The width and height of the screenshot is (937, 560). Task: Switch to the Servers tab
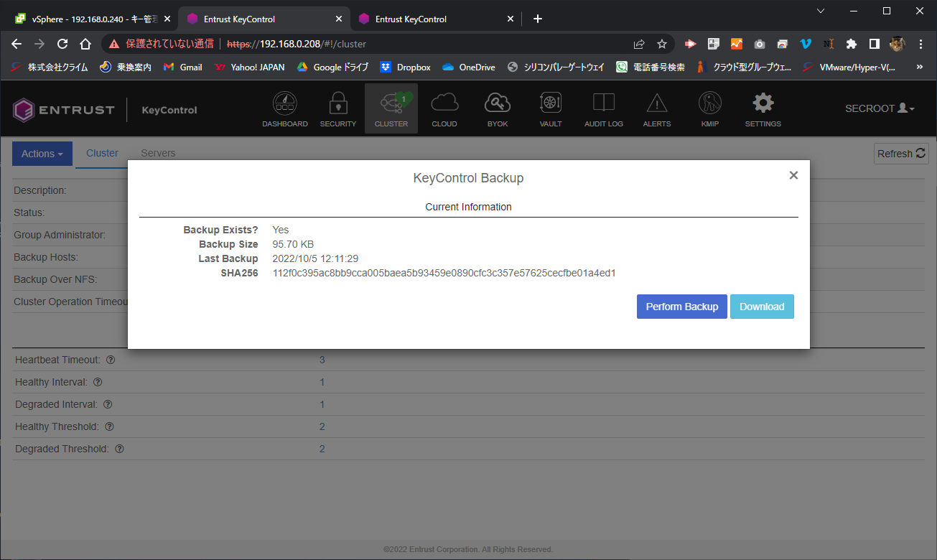(x=158, y=153)
